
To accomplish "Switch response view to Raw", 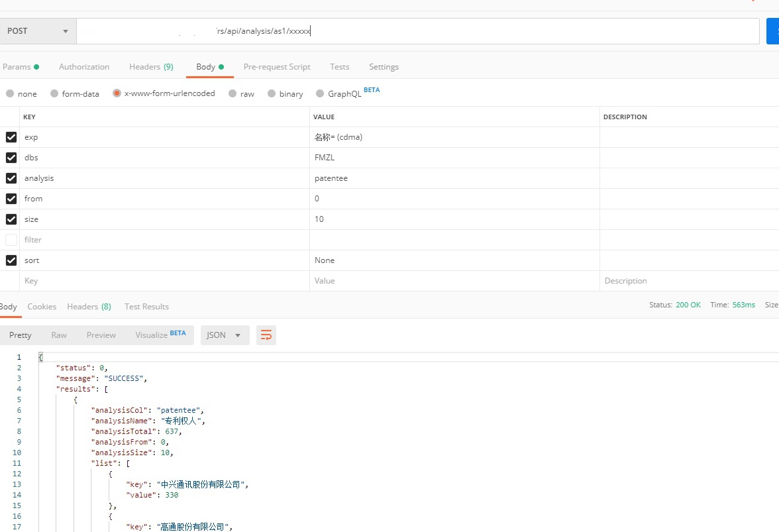I will click(59, 335).
